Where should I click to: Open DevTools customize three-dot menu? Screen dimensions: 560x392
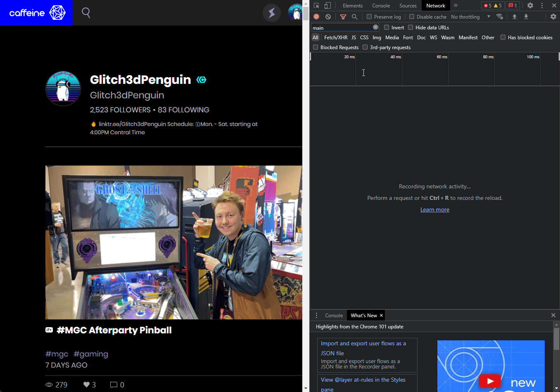click(x=542, y=5)
